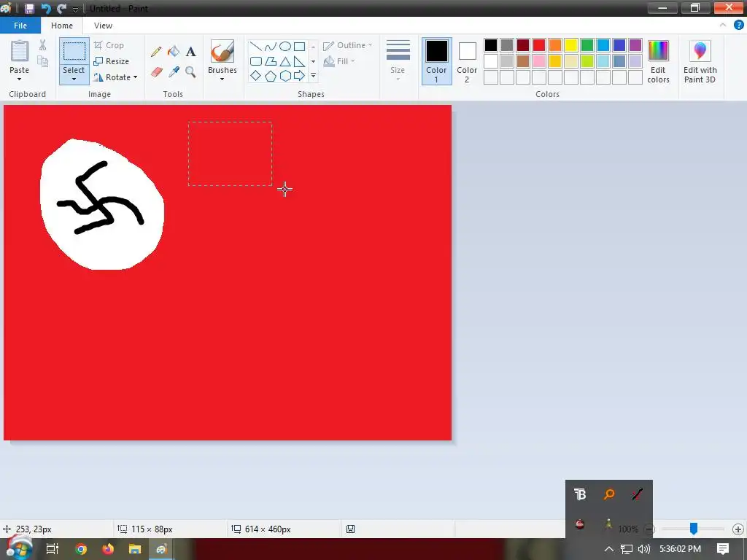The image size is (747, 560).
Task: Launch Firefox from the taskbar
Action: point(108,549)
